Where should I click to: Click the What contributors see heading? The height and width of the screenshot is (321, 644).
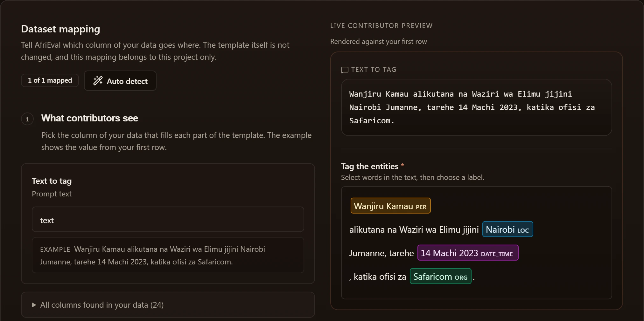pyautogui.click(x=90, y=118)
